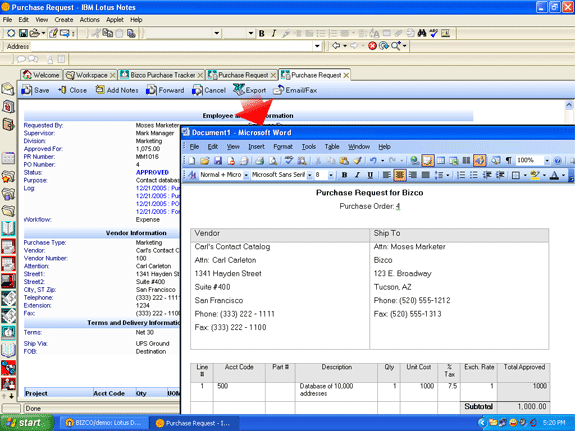The height and width of the screenshot is (431, 575).
Task: Toggle Center alignment in Word
Action: [400, 175]
